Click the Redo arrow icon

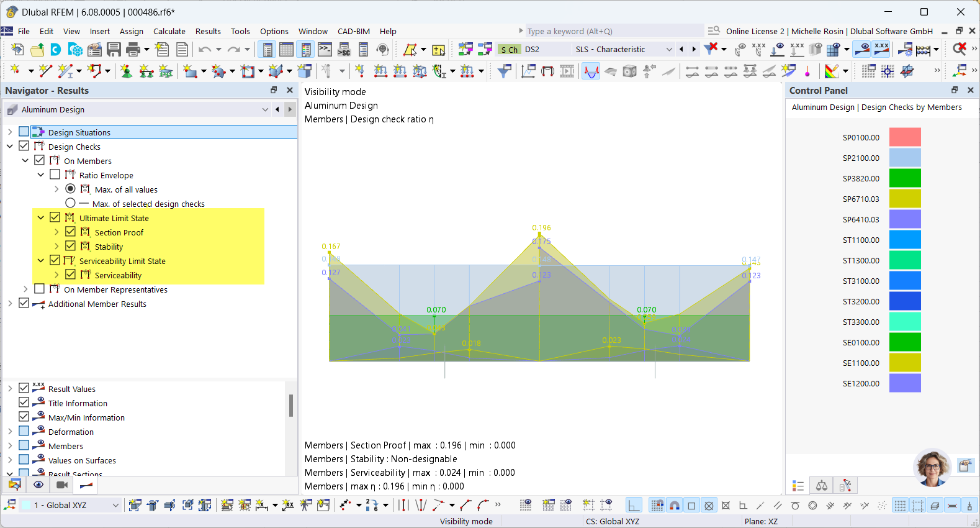(x=233, y=49)
